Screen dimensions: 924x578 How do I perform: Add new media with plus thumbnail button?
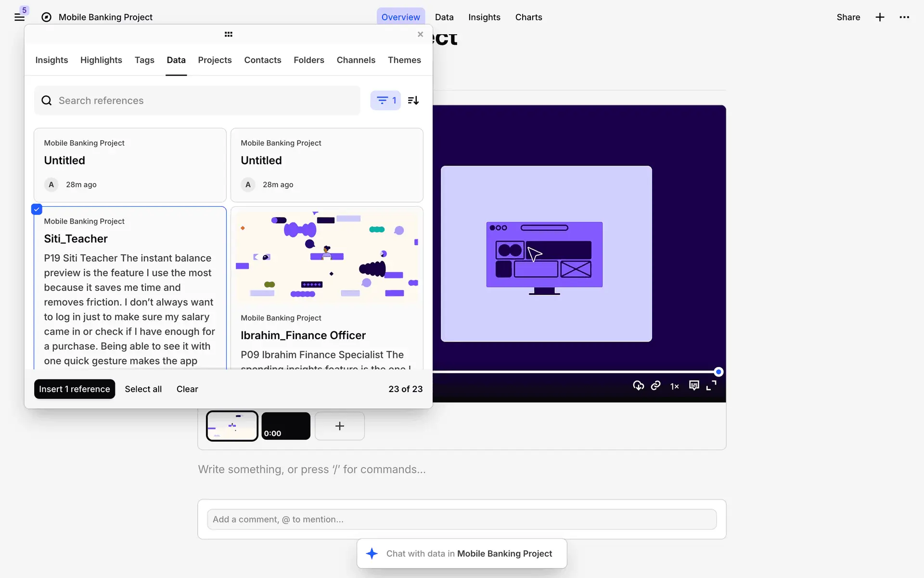[339, 426]
